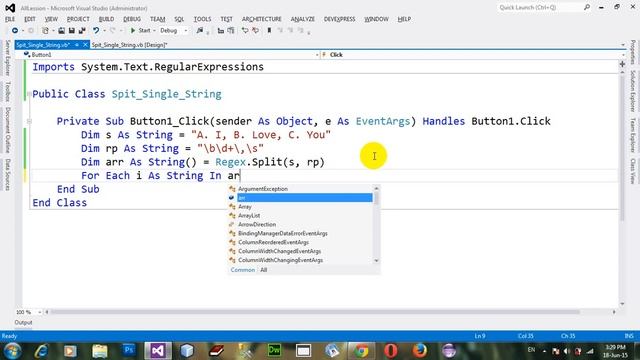640x360 pixels.
Task: Open the DEBUG menu
Action: click(x=132, y=19)
